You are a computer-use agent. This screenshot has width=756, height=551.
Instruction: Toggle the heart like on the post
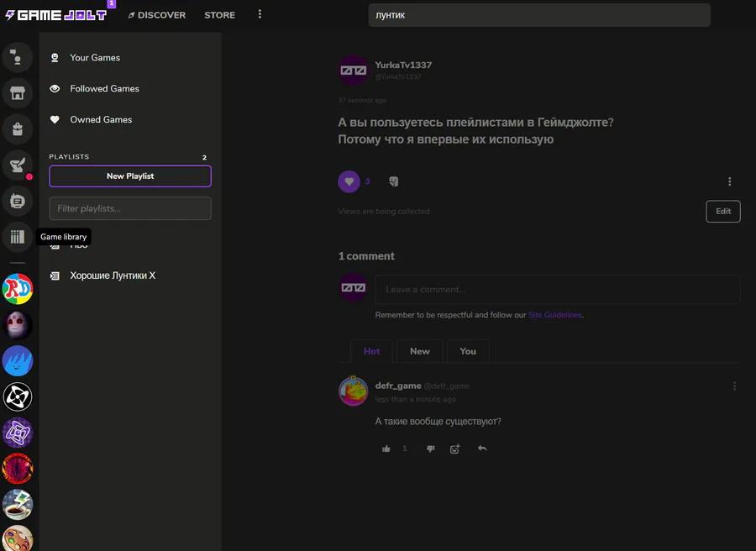pyautogui.click(x=349, y=181)
